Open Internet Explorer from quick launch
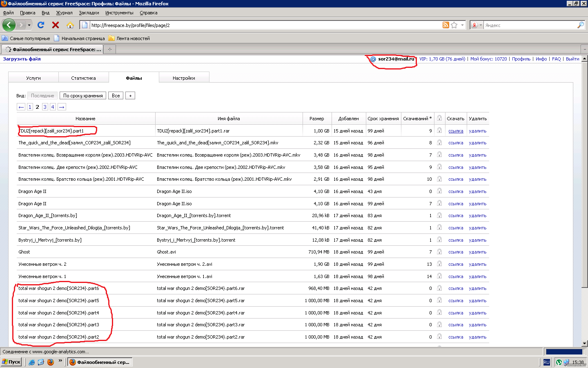This screenshot has width=588, height=368. click(x=32, y=362)
